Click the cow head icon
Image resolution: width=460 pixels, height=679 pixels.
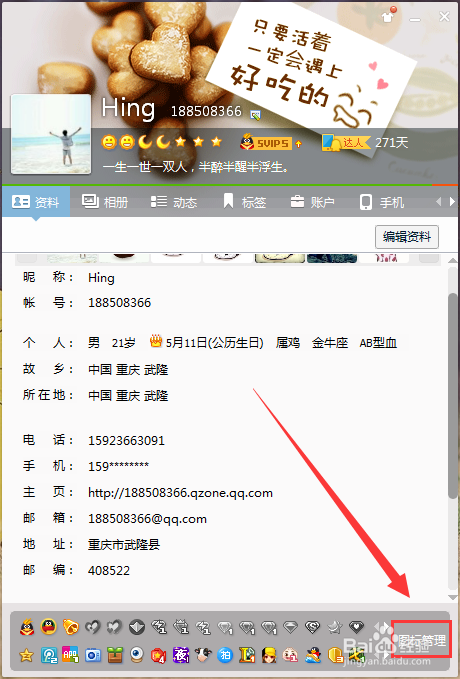[203, 655]
